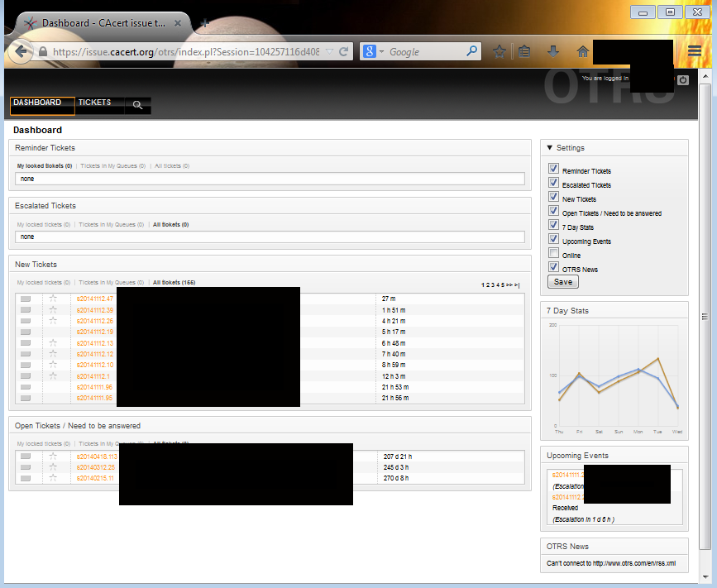
Task: Uncheck the Reminder Tickets checkbox
Action: tap(554, 169)
